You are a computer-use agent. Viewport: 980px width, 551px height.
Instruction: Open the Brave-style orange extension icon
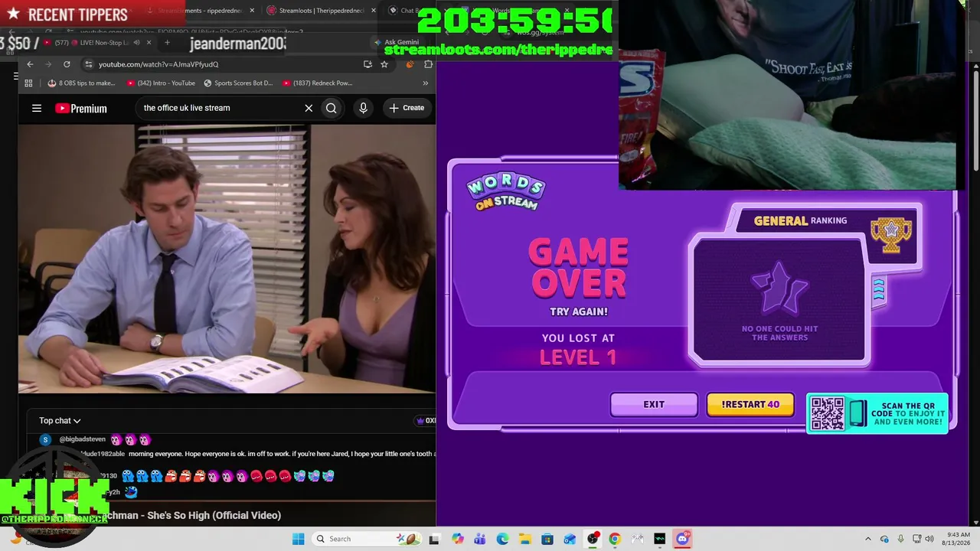[x=410, y=64]
